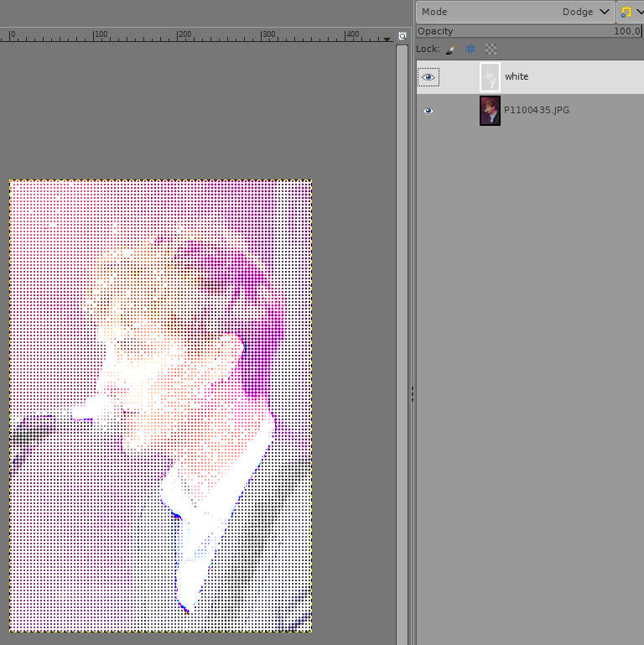Screen dimensions: 644x645
Task: Select the white layer thumbnail
Action: click(x=490, y=77)
